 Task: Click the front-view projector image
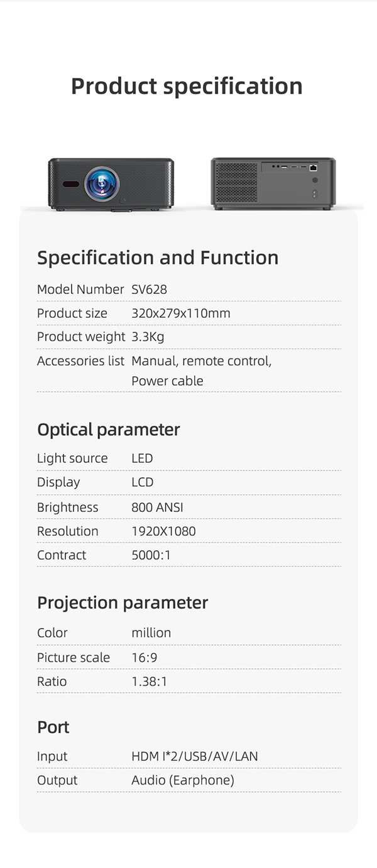click(x=111, y=184)
